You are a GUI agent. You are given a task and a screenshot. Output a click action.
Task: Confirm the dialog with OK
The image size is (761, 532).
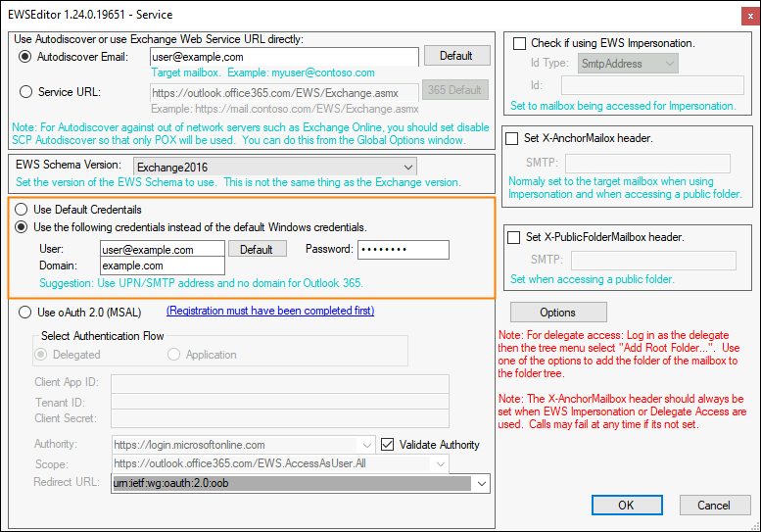click(x=627, y=506)
